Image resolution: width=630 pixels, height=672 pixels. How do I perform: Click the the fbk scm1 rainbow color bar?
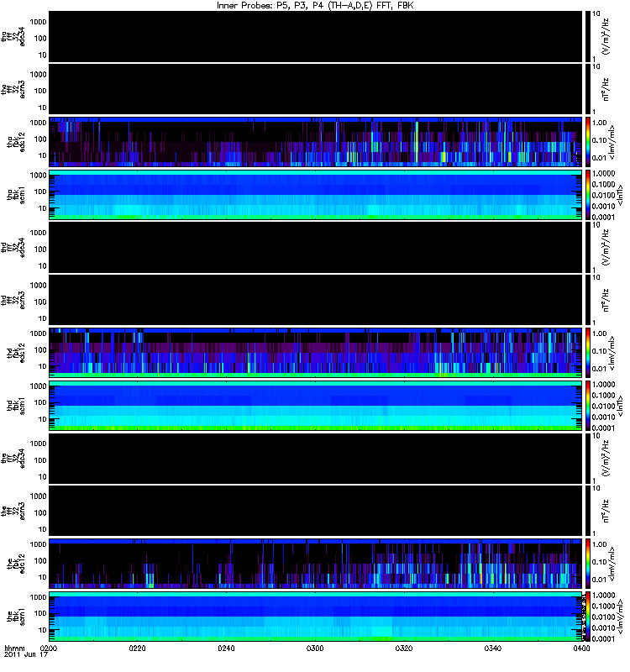[x=588, y=617]
